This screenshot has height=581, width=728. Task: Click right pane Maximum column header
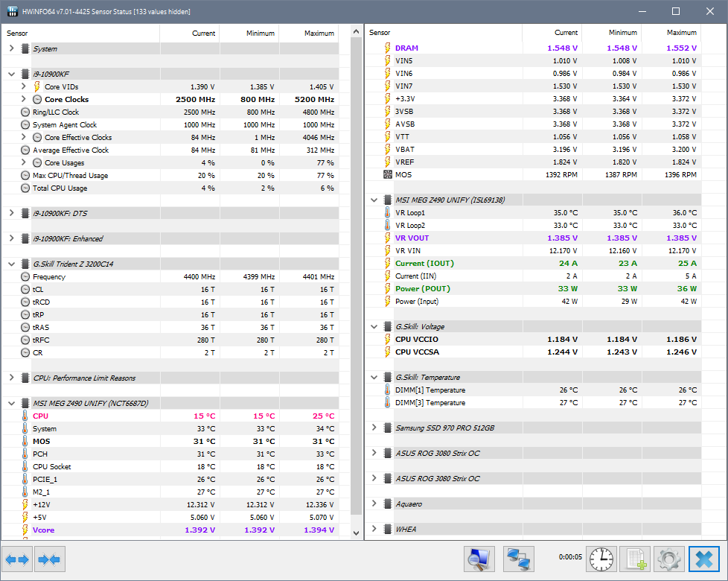pyautogui.click(x=671, y=33)
